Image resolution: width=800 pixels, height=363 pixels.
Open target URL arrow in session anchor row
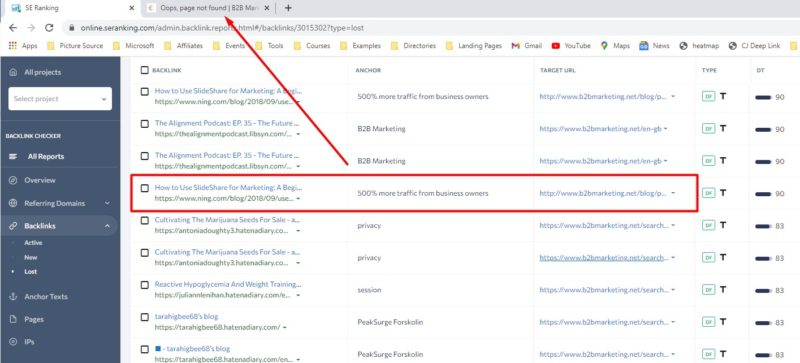(x=673, y=290)
